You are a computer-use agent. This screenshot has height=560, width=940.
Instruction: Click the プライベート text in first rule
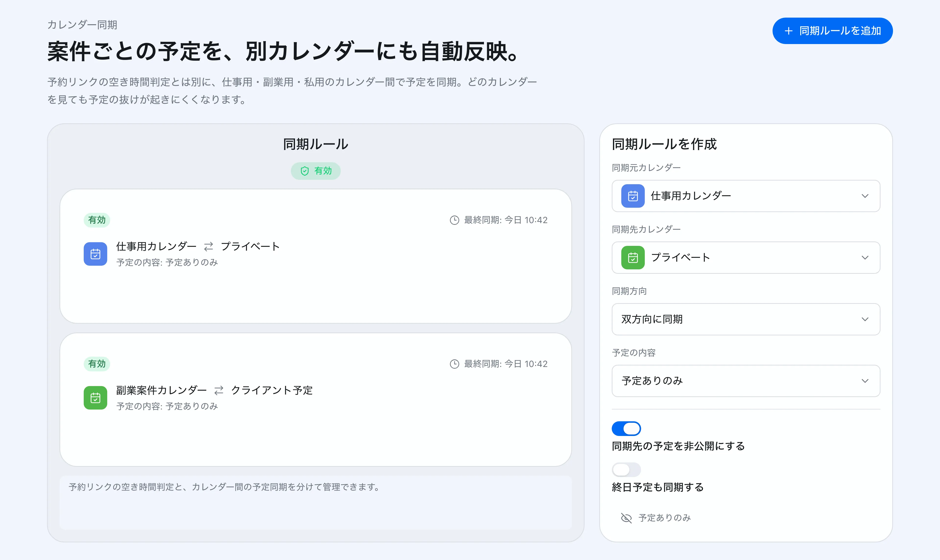(250, 246)
